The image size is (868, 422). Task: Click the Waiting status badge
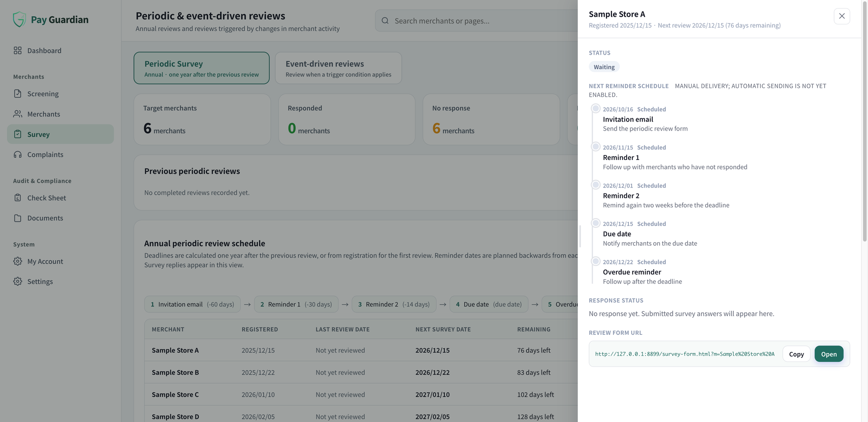(604, 67)
